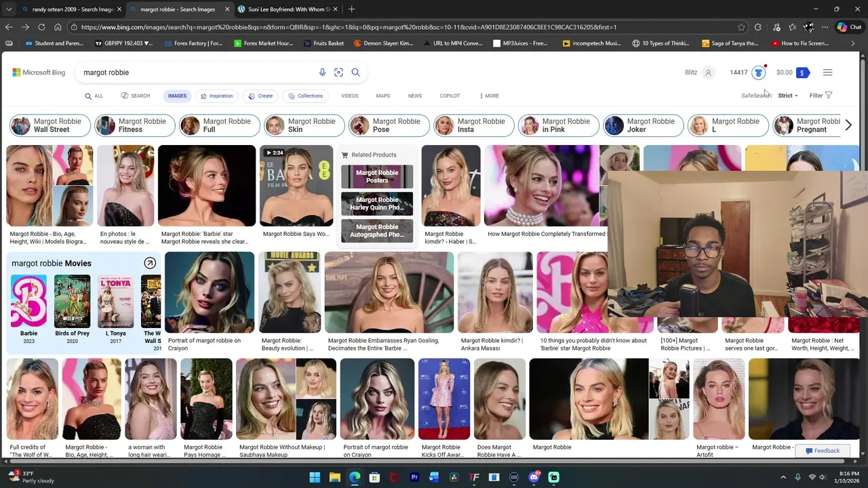The image size is (868, 488).
Task: Select Margot Robbie in Pink chip
Action: [558, 125]
